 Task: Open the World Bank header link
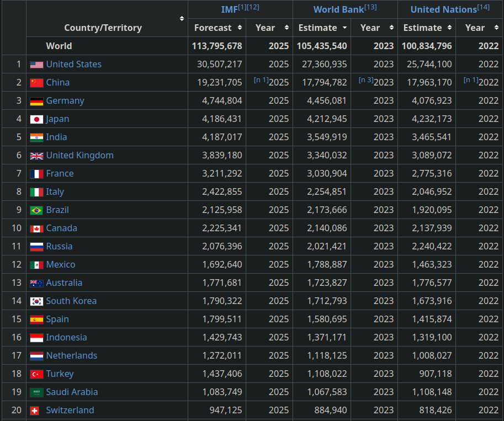[338, 9]
